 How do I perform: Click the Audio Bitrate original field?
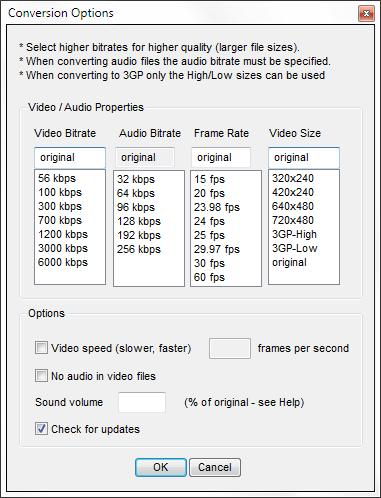coord(145,157)
